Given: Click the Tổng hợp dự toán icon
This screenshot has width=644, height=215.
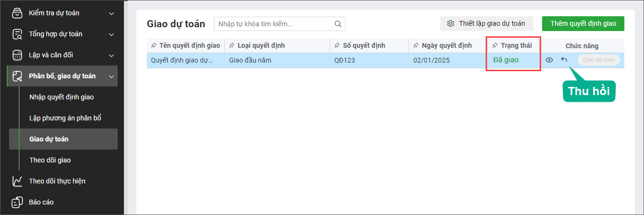Looking at the screenshot, I should (17, 34).
